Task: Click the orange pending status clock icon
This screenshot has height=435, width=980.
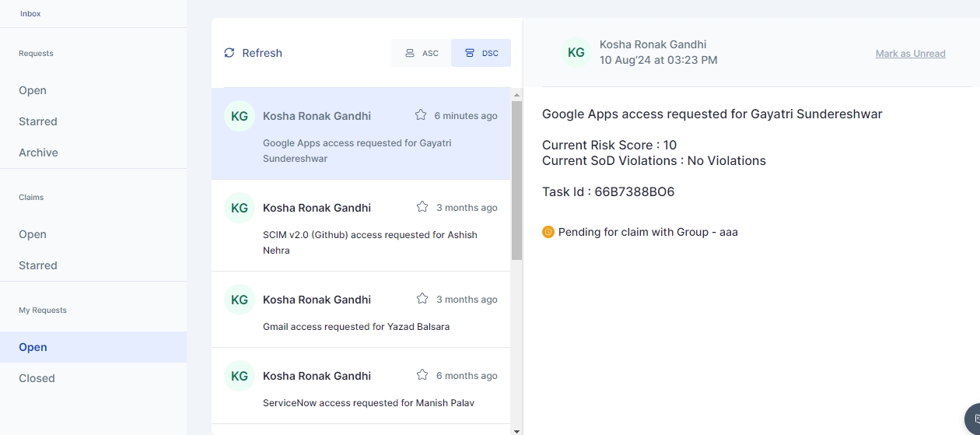Action: [x=548, y=232]
